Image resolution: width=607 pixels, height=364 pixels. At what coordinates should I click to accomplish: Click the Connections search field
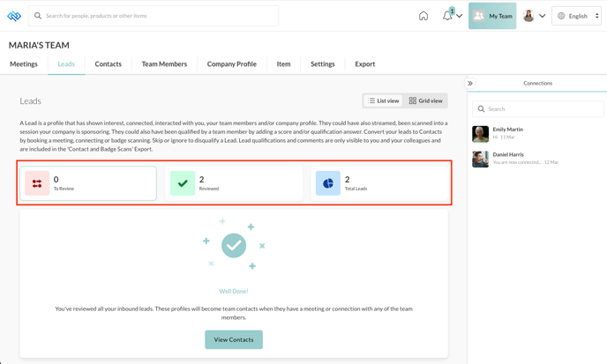coord(538,109)
